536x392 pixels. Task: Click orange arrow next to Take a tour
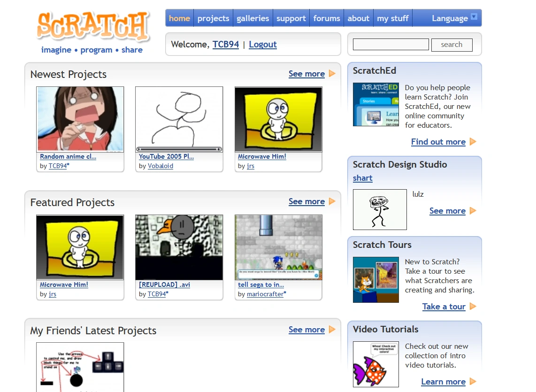point(473,306)
